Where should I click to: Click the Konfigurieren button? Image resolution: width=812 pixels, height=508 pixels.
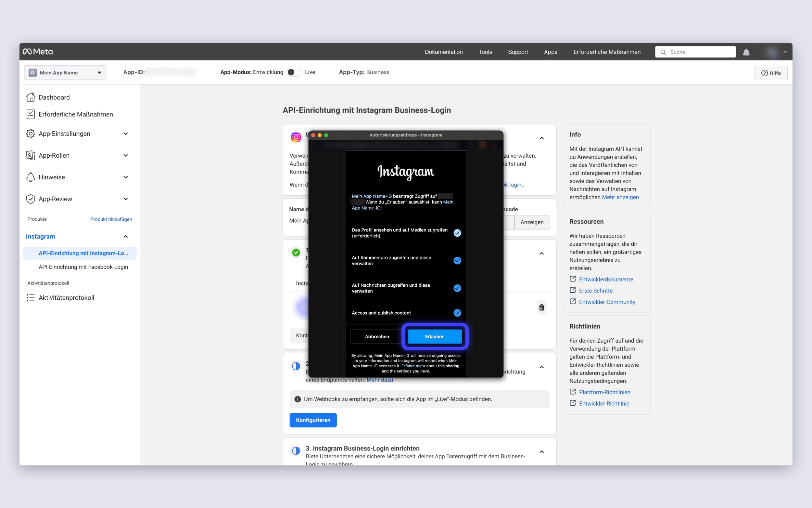tap(313, 420)
